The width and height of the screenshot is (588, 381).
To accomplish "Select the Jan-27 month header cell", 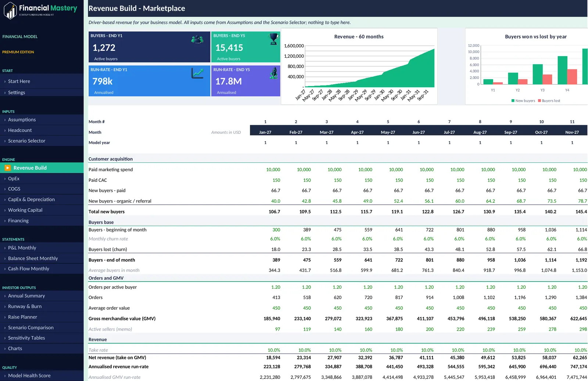I will 265,132.
